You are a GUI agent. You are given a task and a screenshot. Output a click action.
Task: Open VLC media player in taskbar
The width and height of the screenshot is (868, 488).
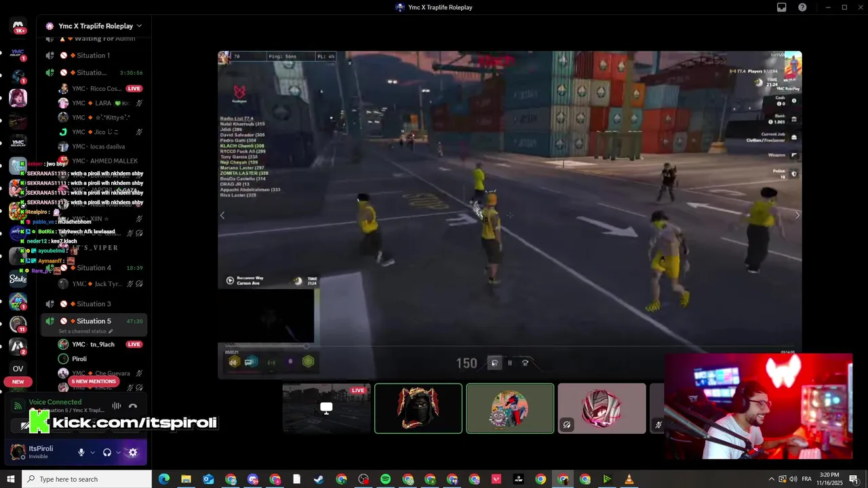coord(629,479)
